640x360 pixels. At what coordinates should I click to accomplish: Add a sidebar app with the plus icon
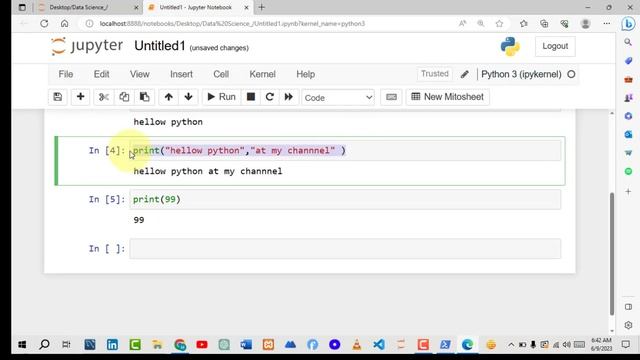pos(628,191)
